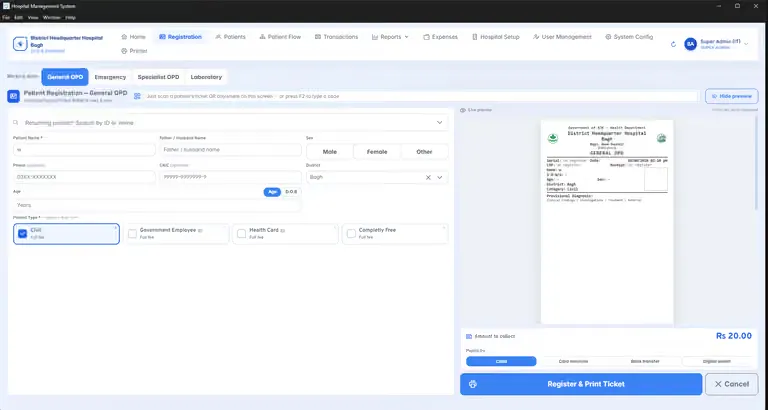Select Male as the sex
Viewport: 768px width, 410px height.
(x=330, y=152)
